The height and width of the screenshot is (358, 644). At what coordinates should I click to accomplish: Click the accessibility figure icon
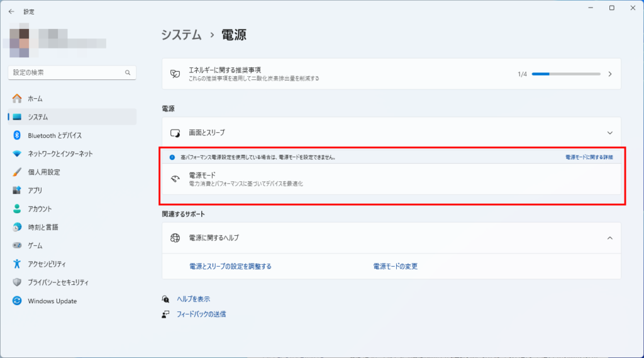pos(17,264)
